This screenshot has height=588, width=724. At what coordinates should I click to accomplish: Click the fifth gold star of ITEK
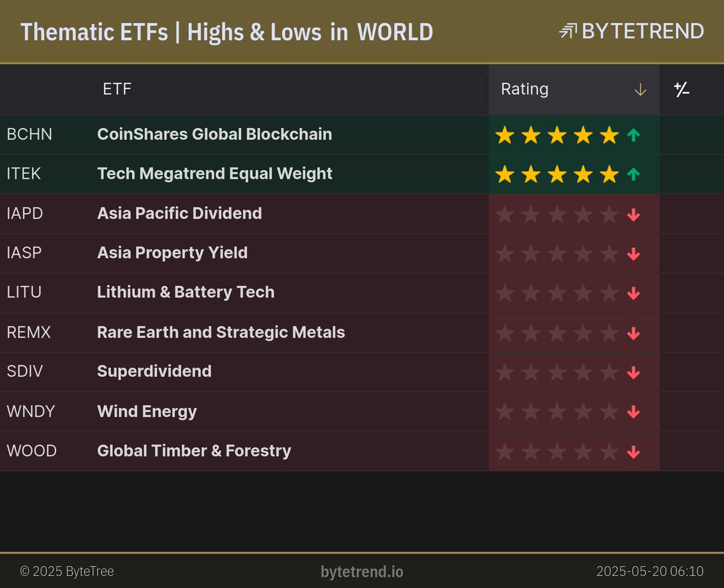tap(609, 174)
